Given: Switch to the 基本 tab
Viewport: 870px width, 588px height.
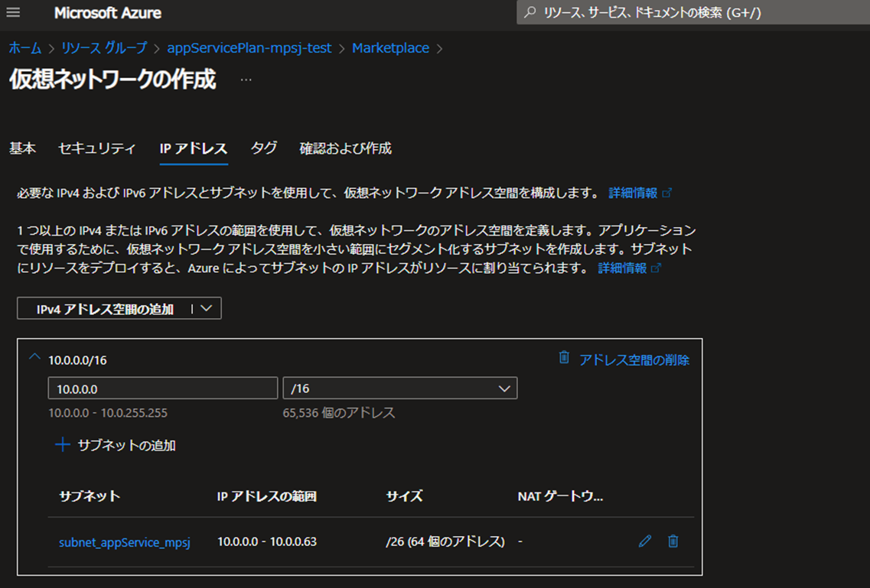Looking at the screenshot, I should pos(23,148).
